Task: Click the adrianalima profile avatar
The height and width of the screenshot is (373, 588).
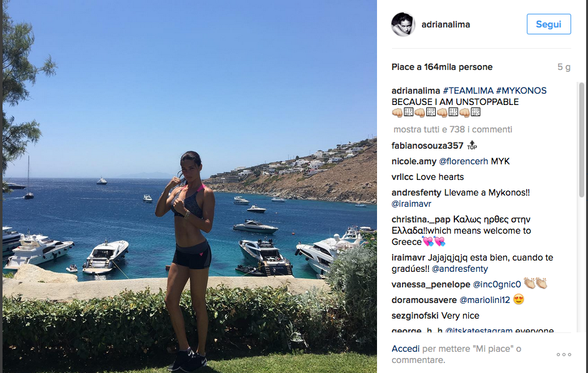Action: (x=403, y=24)
